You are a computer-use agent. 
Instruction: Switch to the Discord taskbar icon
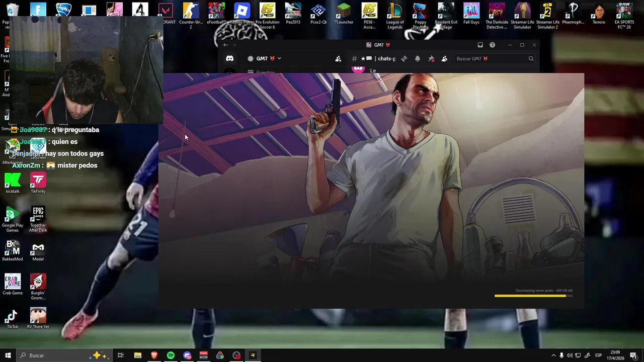coord(187,355)
